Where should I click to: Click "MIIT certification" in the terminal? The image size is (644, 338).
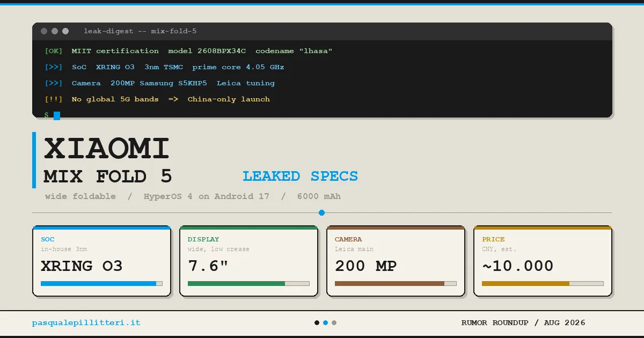115,51
